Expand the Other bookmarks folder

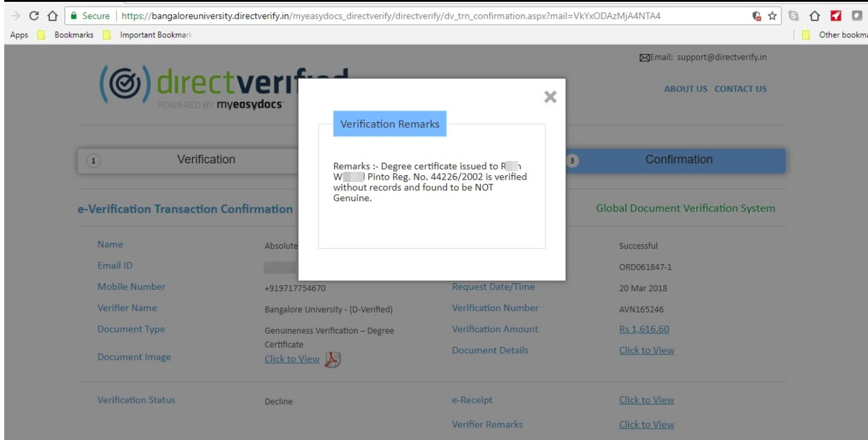click(835, 35)
